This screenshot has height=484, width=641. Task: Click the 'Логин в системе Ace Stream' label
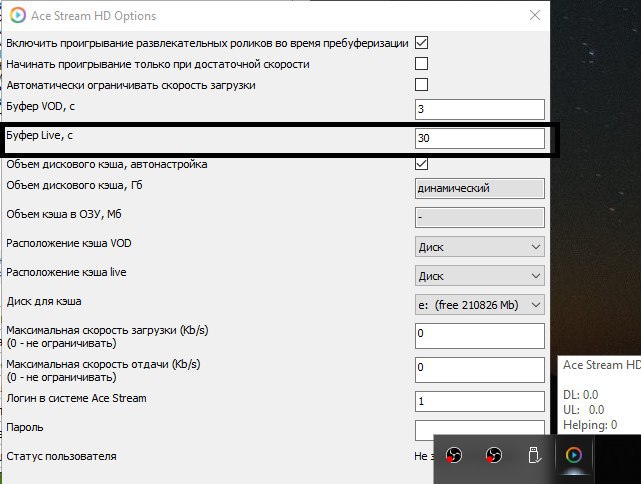(76, 398)
